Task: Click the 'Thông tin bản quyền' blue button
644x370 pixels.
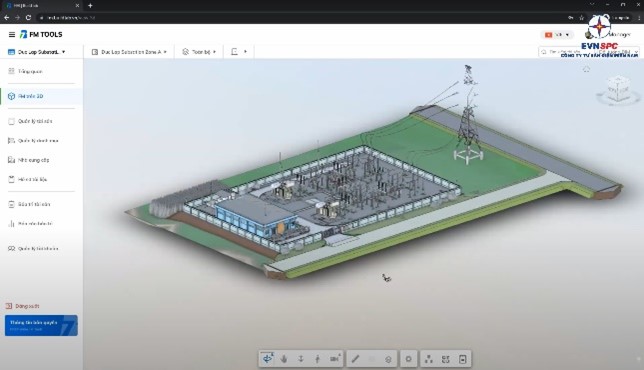Action: tap(41, 325)
